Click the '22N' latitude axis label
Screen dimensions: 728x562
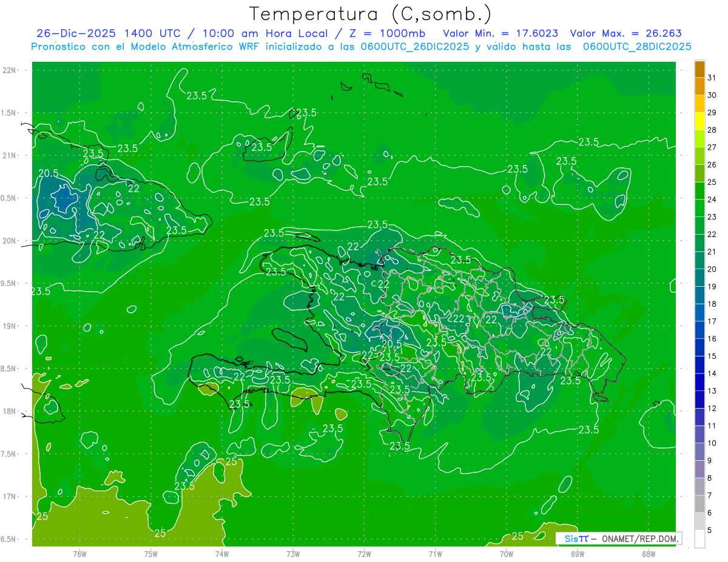(x=10, y=70)
